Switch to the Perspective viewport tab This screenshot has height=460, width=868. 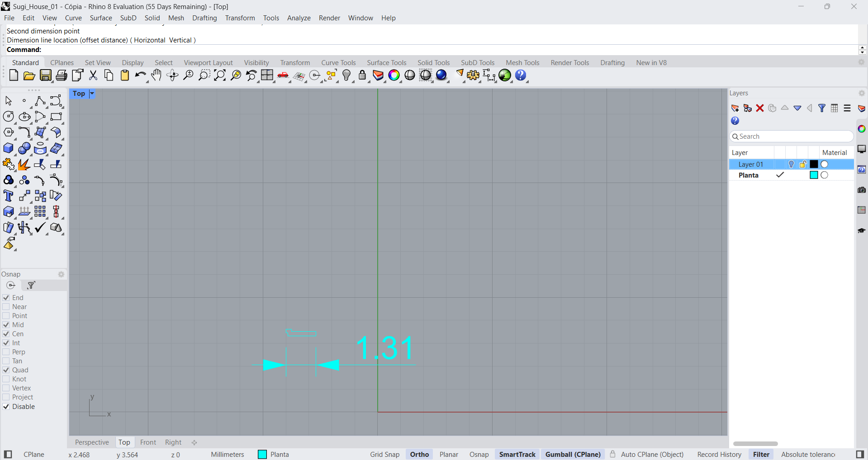pos(92,442)
